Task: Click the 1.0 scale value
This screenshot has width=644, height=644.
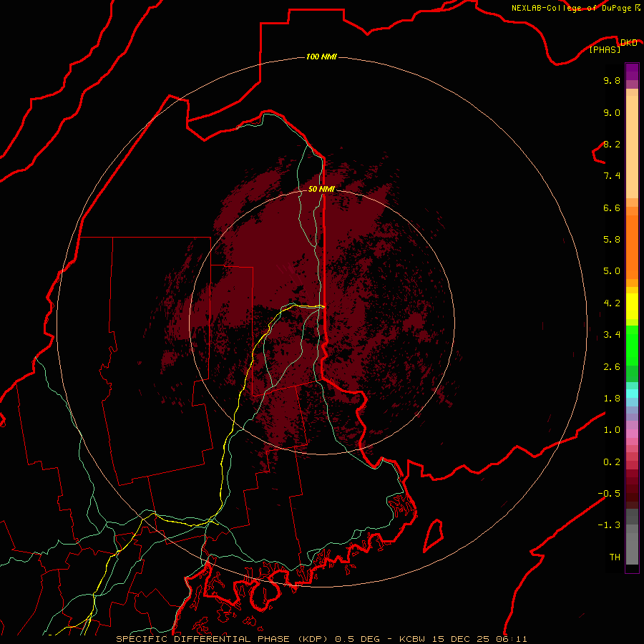Action: [612, 430]
